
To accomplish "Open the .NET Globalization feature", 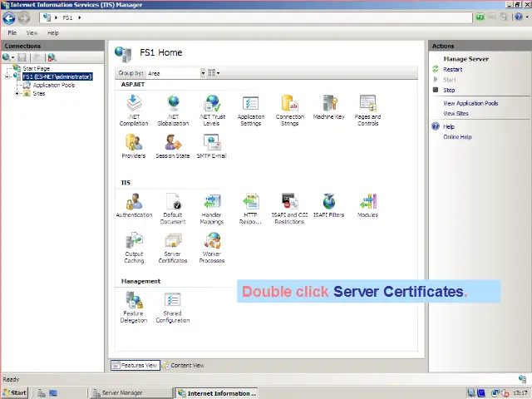I will (x=173, y=111).
